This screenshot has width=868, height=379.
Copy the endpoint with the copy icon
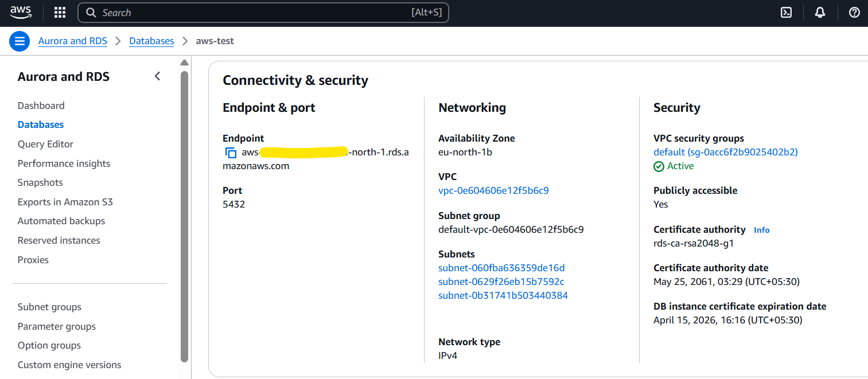[x=231, y=153]
